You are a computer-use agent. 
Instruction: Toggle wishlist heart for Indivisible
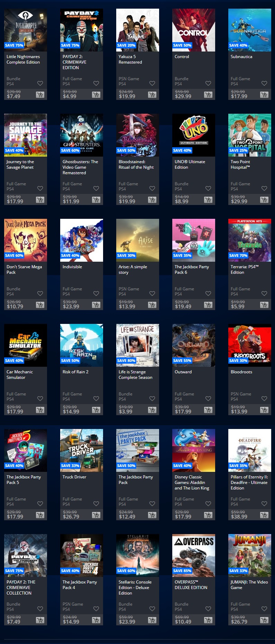[96, 293]
